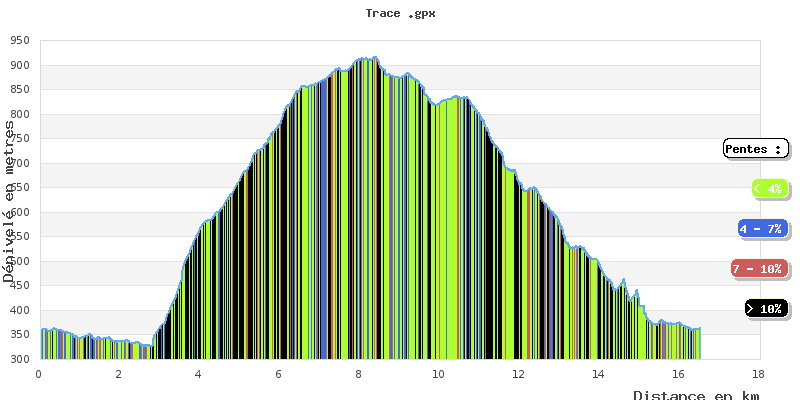Image resolution: width=800 pixels, height=400 pixels.
Task: Click the "Trace .gpx" chart title
Action: (400, 14)
